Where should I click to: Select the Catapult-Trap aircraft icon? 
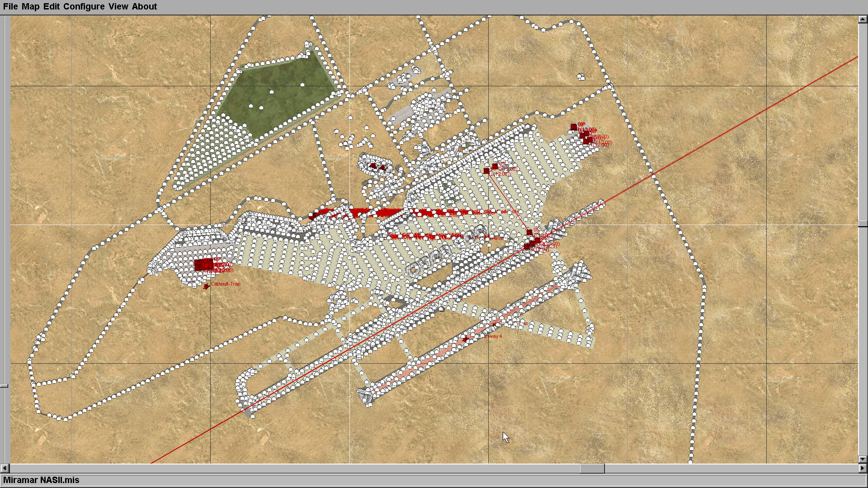[x=206, y=286]
